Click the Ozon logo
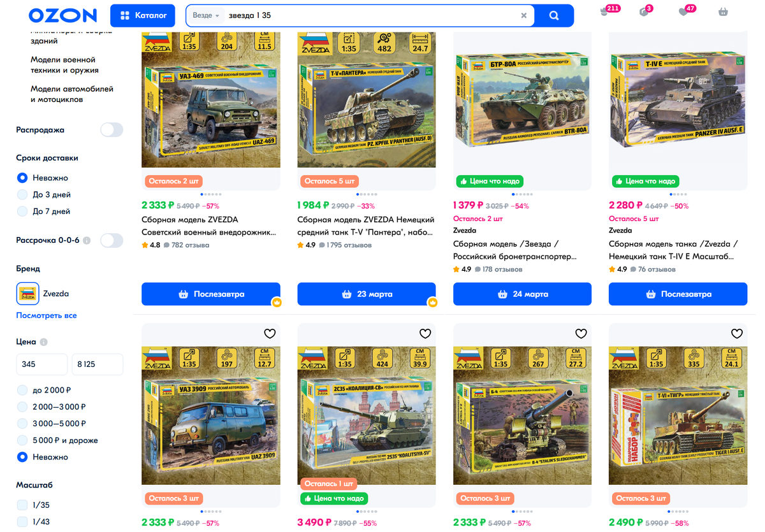This screenshot has height=532, width=765. click(x=62, y=15)
